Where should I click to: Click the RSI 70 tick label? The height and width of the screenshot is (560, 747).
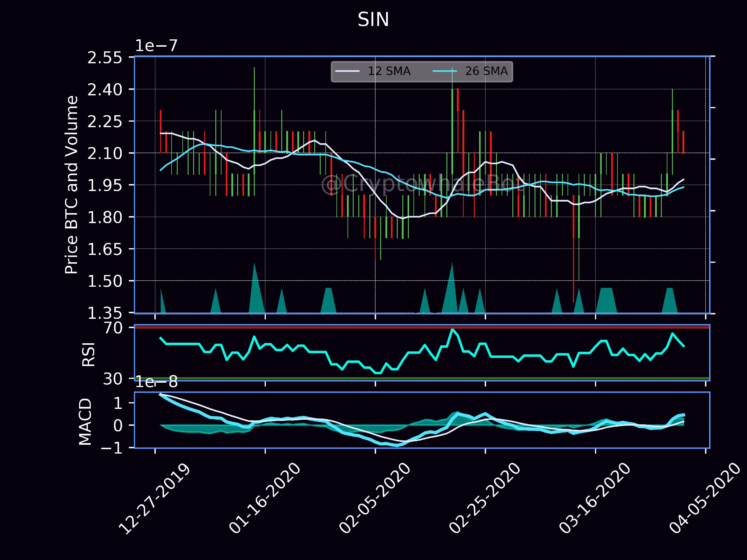click(x=113, y=328)
